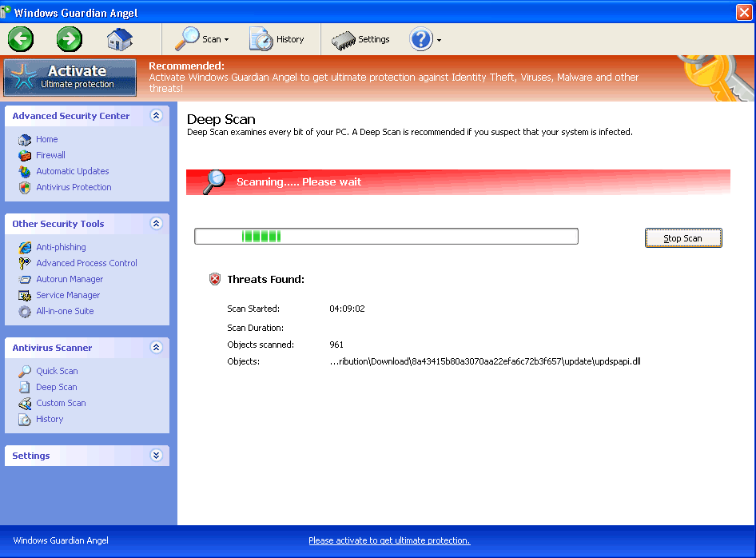Collapse the Other Security Tools panel
The height and width of the screenshot is (558, 756).
[156, 224]
